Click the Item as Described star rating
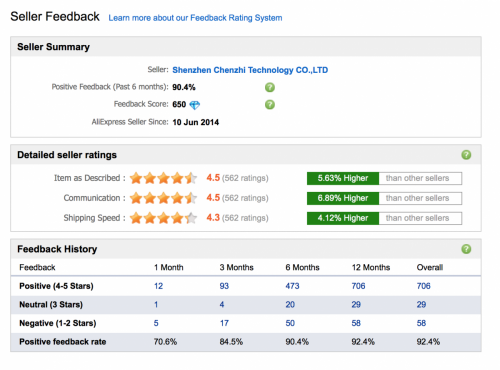 click(x=163, y=178)
